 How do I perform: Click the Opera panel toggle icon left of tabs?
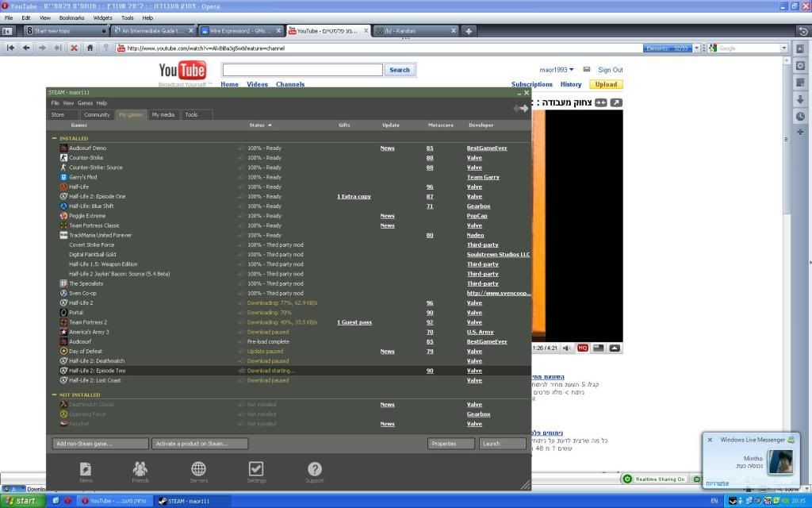click(x=7, y=31)
